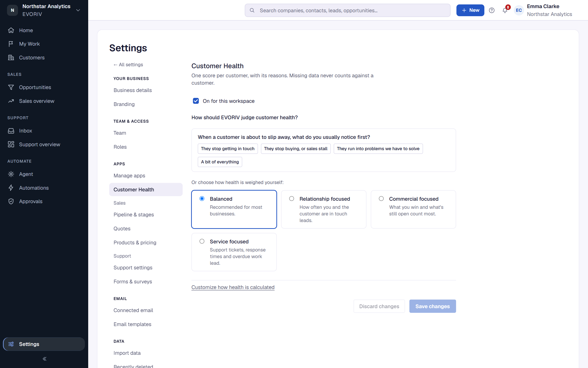Open Opportunities funnel icon
Viewport: 588px width, 368px height.
[x=11, y=87]
